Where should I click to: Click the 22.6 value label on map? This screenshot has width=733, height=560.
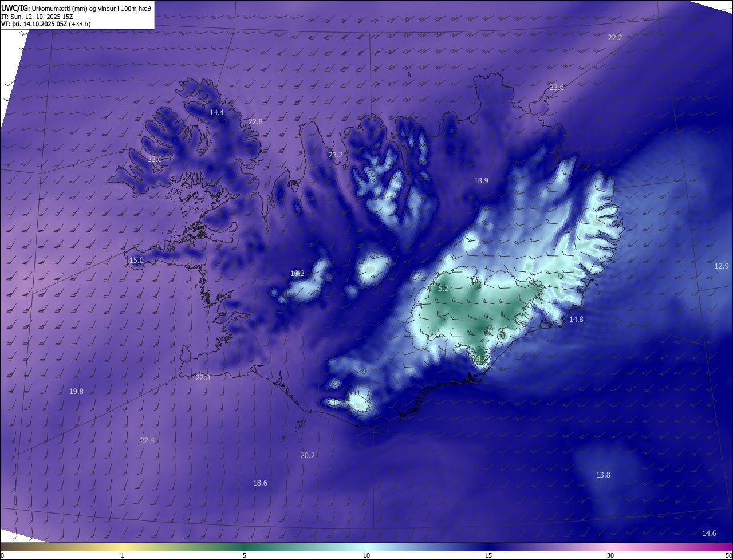point(557,87)
